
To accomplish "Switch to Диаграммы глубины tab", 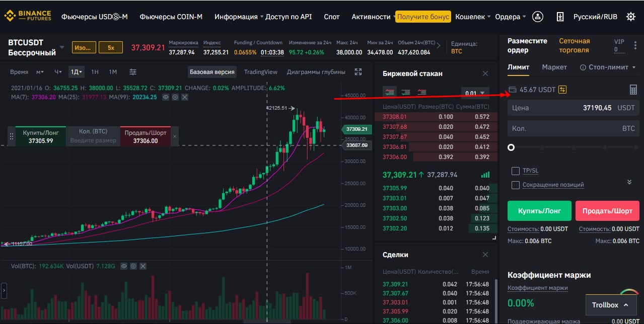I will pos(316,72).
